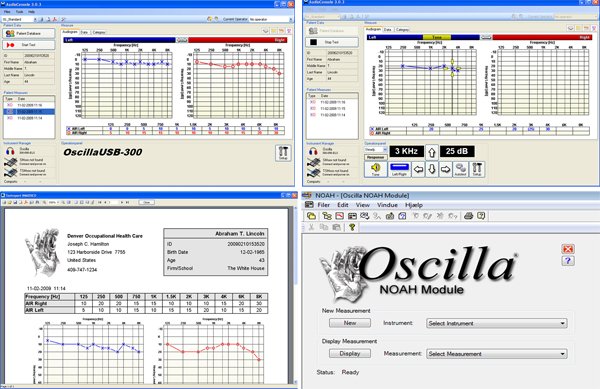
Task: Click the yellow question mark help icon
Action: [352, 227]
